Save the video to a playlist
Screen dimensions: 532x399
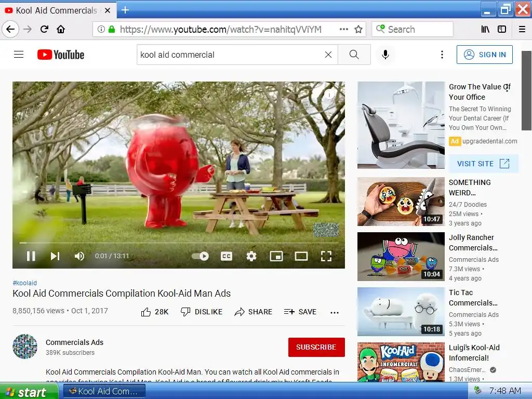[300, 312]
